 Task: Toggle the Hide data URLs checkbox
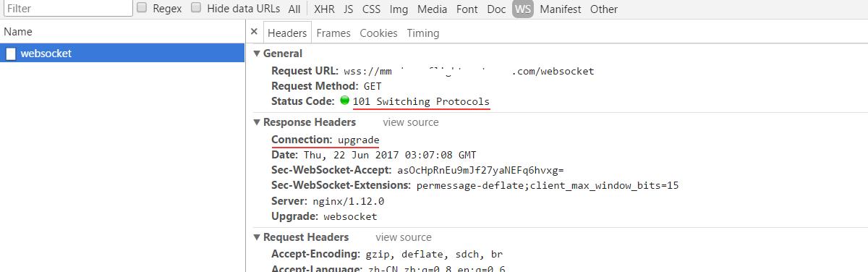[x=197, y=8]
